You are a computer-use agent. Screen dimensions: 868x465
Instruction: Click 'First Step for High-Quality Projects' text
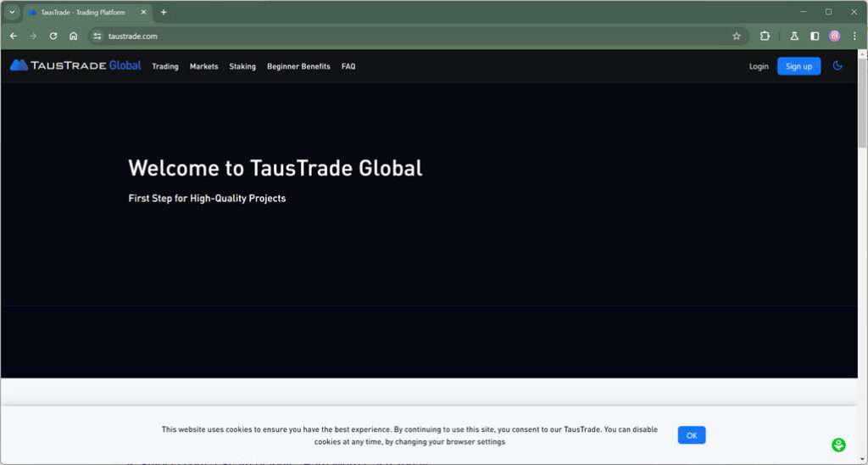coord(207,198)
